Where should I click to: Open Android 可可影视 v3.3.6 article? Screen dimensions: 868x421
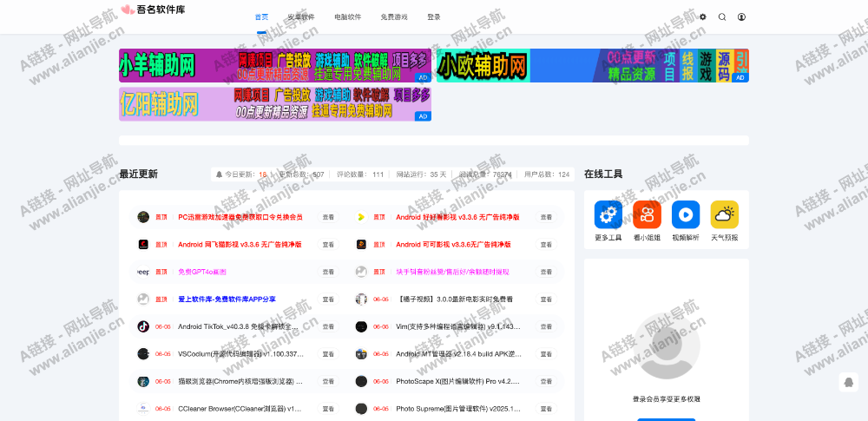(453, 244)
